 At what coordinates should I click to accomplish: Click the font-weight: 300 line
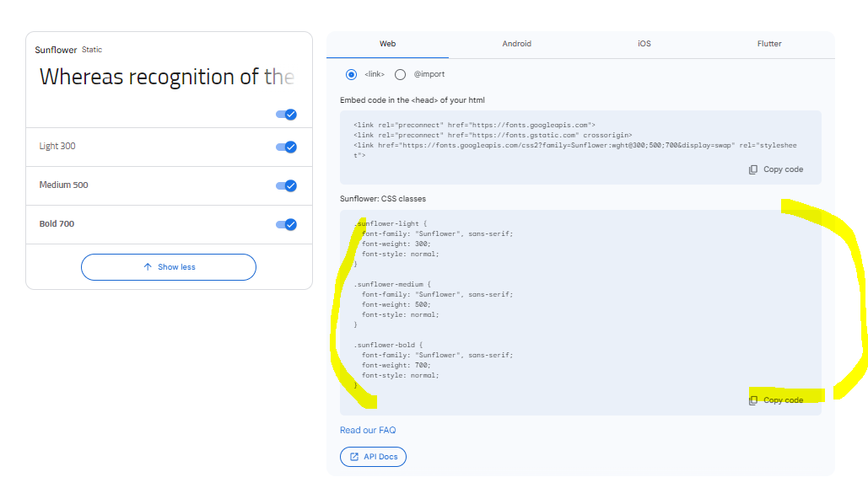point(396,244)
